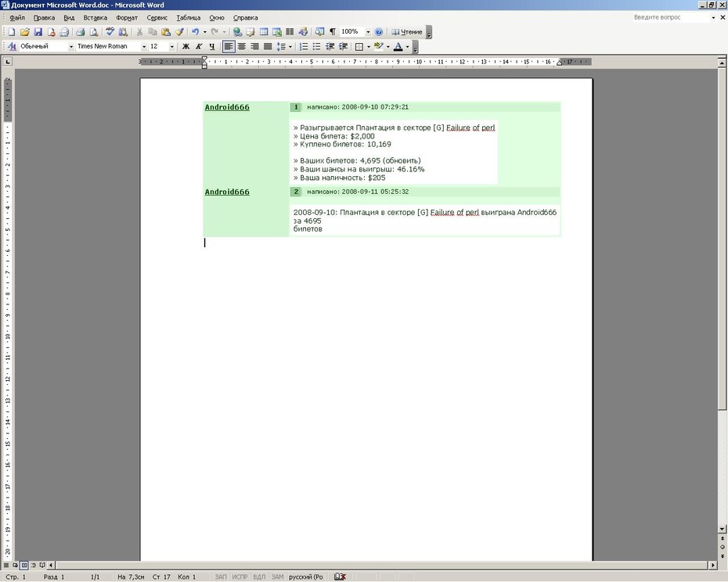Open the Times New Roman font dropdown
The width and height of the screenshot is (728, 582).
144,46
